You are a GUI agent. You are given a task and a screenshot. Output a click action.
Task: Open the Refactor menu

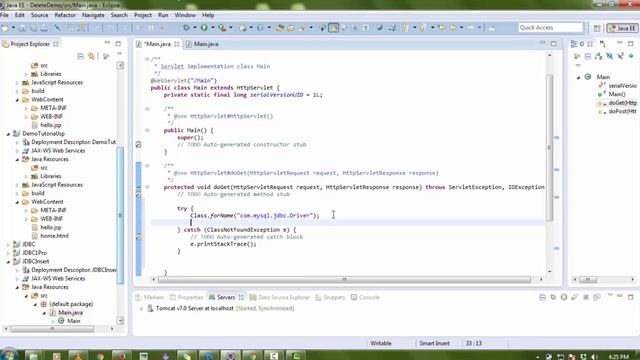click(65, 15)
